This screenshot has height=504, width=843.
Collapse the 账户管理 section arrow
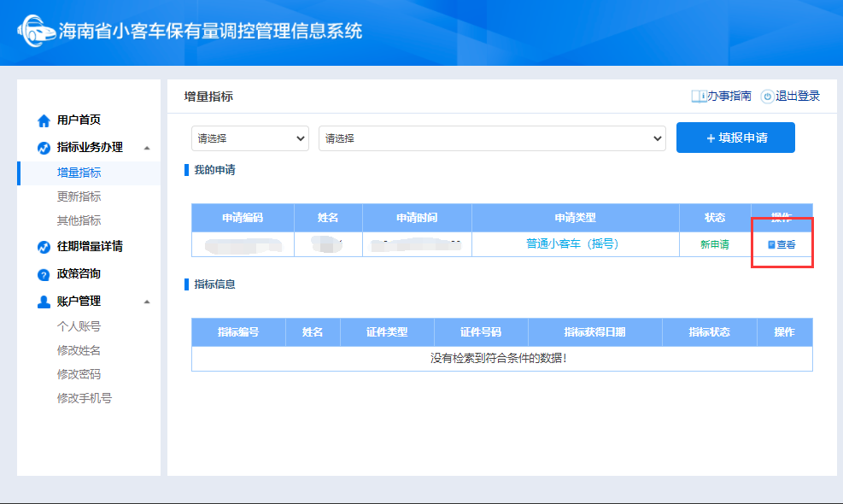click(147, 302)
